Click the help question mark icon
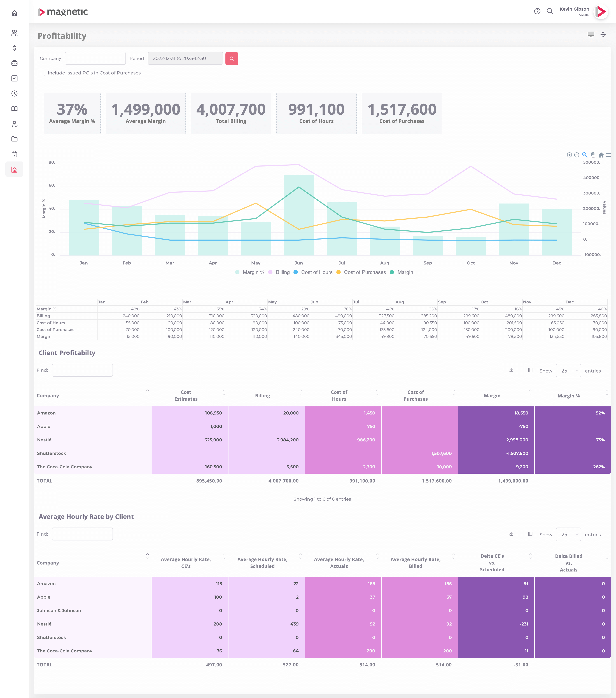 (537, 11)
